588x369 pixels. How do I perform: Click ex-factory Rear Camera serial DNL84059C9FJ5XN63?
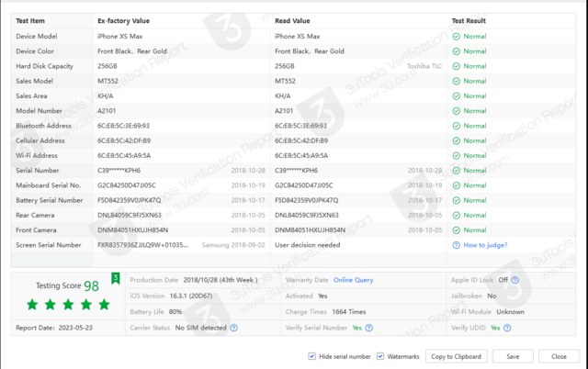coord(130,216)
